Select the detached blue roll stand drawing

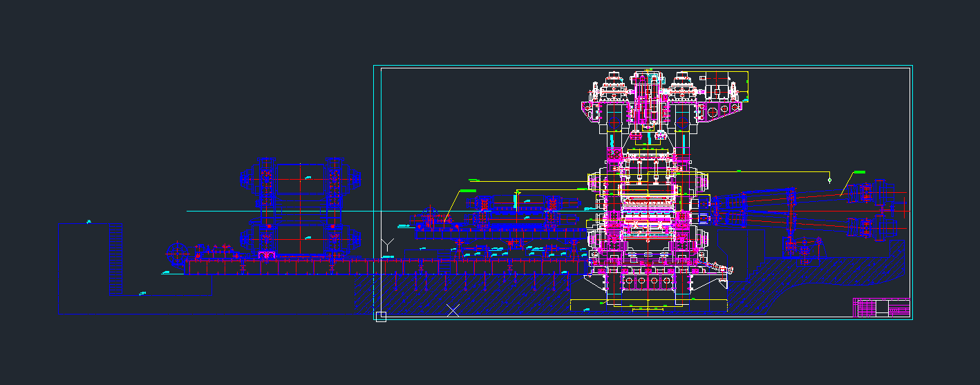[300, 209]
